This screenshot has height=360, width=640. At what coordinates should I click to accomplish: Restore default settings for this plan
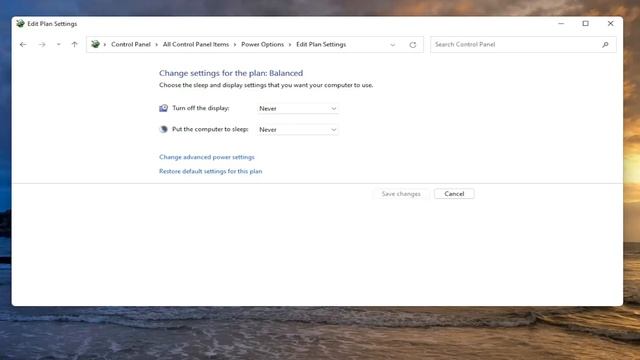coord(211,171)
